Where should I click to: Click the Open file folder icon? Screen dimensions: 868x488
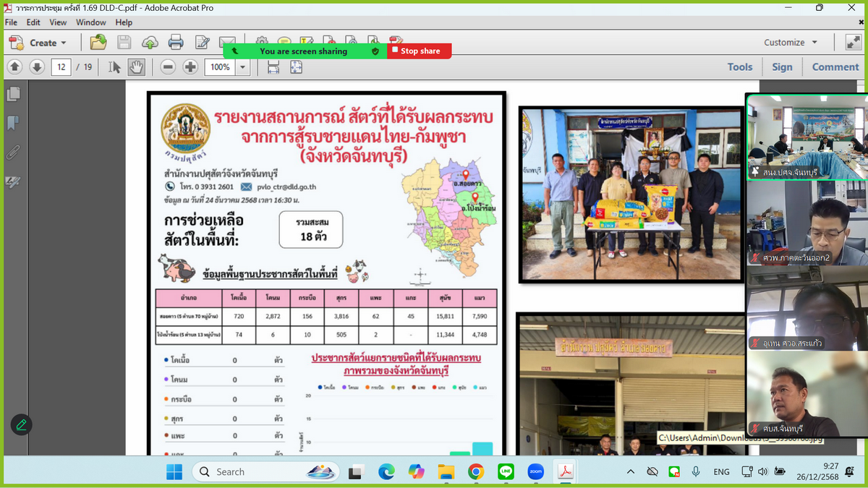pos(98,43)
